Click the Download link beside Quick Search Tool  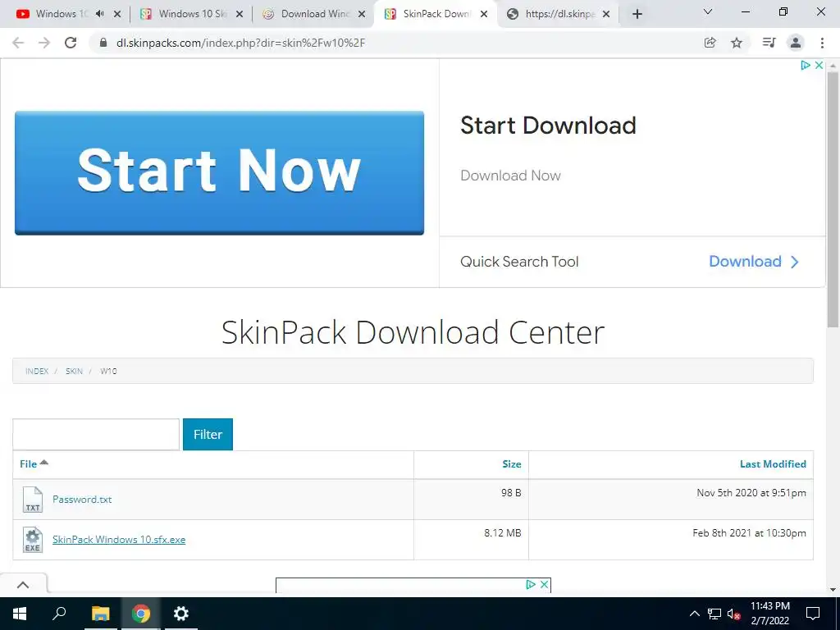tap(754, 262)
